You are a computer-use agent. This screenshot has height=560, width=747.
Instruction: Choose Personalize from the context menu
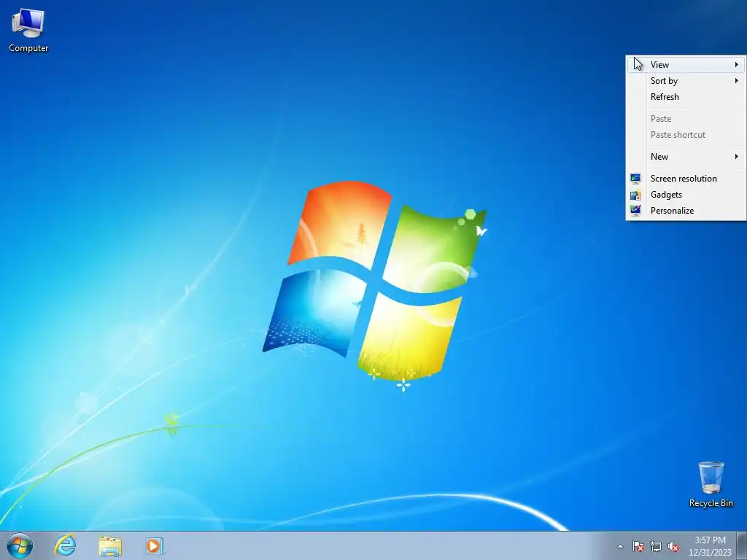pyautogui.click(x=686, y=211)
